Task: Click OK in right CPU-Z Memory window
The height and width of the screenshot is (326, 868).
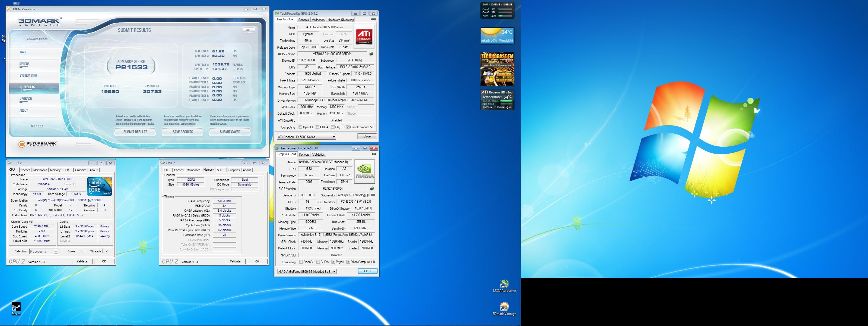Action: (x=257, y=261)
